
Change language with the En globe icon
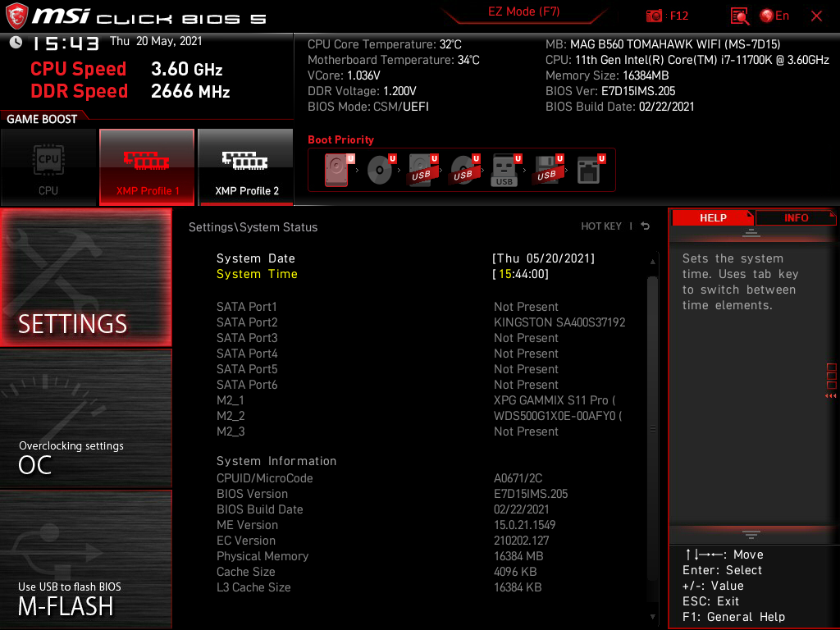pos(774,16)
